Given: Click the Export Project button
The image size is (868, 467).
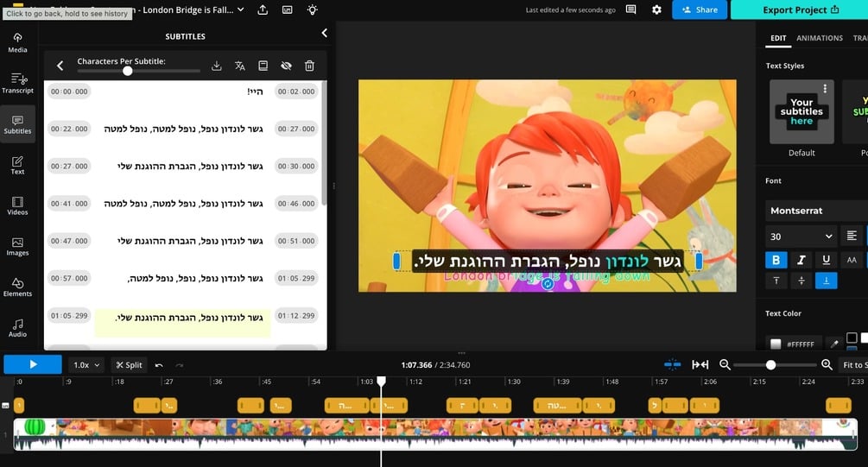Looking at the screenshot, I should point(800,9).
